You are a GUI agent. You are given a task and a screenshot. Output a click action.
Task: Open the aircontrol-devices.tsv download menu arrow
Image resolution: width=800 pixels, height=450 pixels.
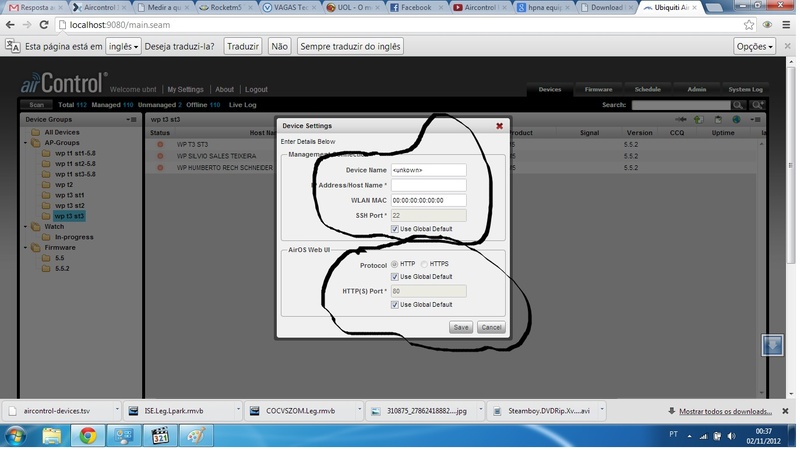coord(117,412)
